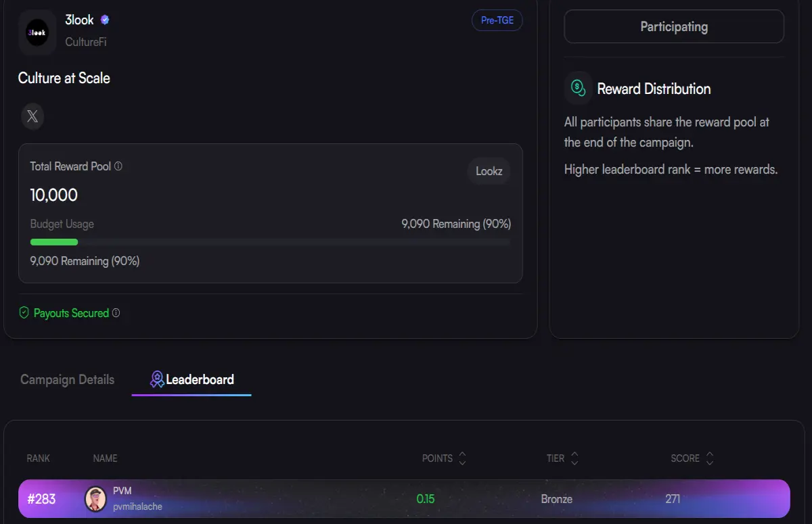Click the verified badge beside 3look
This screenshot has height=524, width=812.
pos(105,20)
